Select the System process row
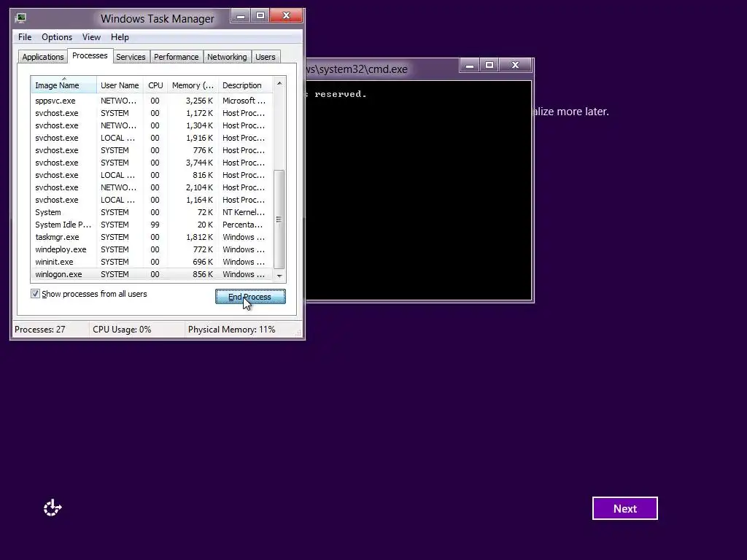The image size is (747, 560). point(152,212)
